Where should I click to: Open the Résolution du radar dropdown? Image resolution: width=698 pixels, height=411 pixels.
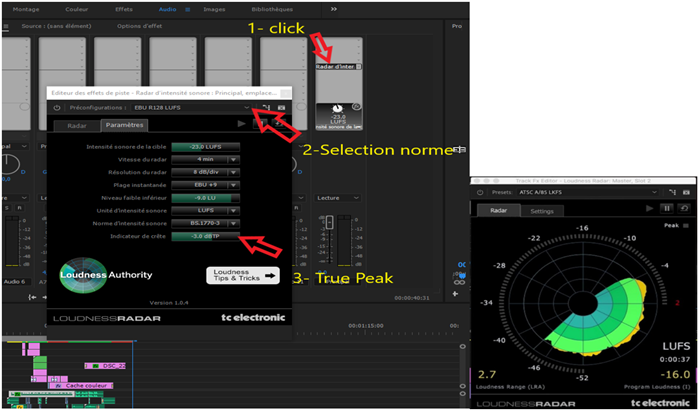[206, 172]
